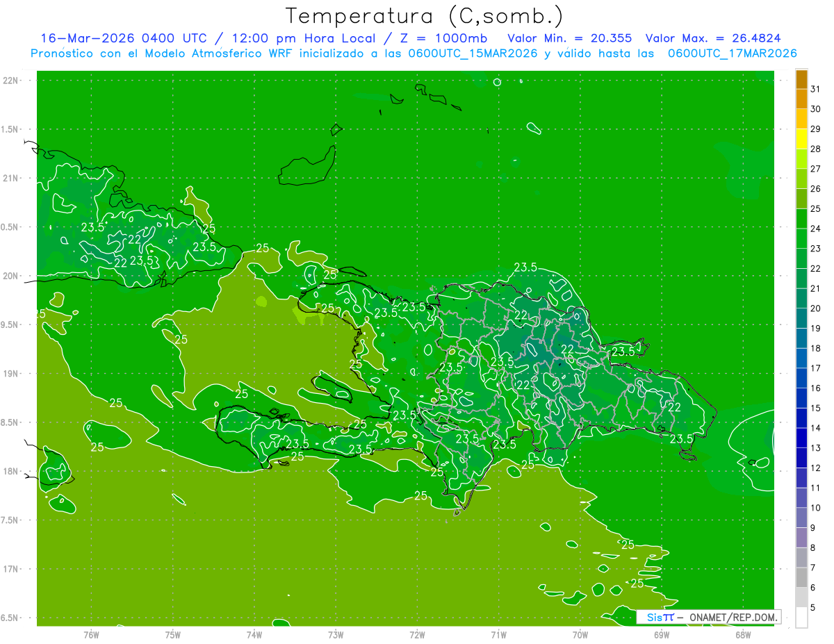
Task: Pick the purple swatch between legend 9 and 10
Action: point(801,518)
